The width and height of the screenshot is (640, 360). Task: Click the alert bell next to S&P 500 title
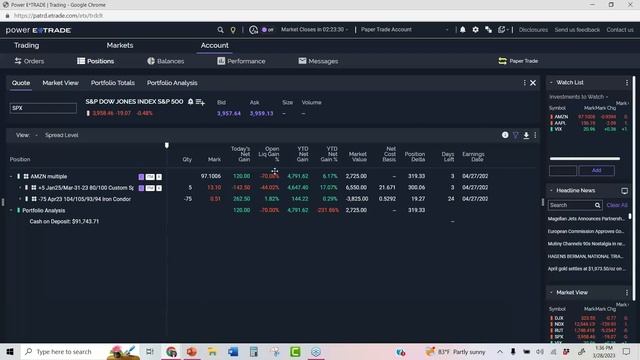point(190,102)
